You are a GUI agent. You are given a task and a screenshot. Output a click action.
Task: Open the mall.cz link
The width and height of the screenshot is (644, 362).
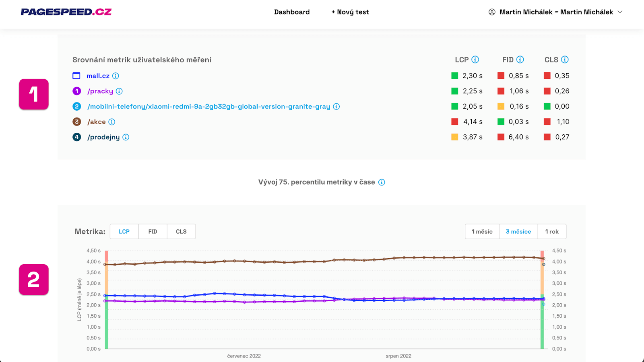click(x=98, y=76)
